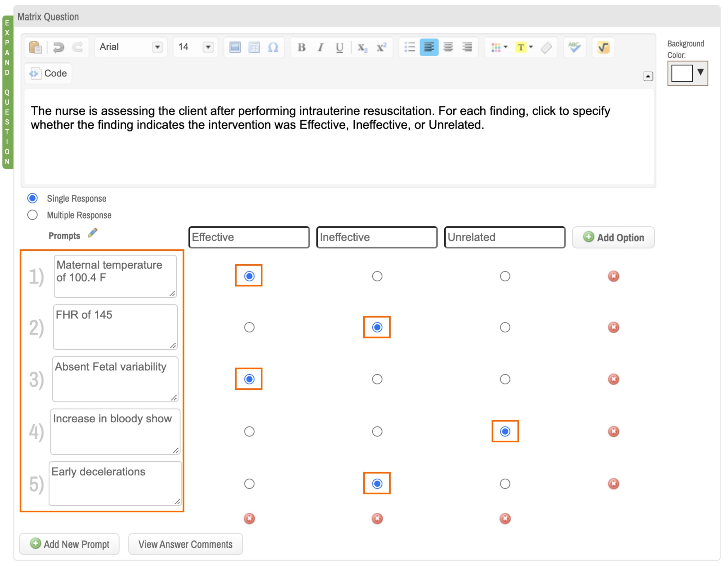Click the pencil icon next to Prompts

click(92, 233)
